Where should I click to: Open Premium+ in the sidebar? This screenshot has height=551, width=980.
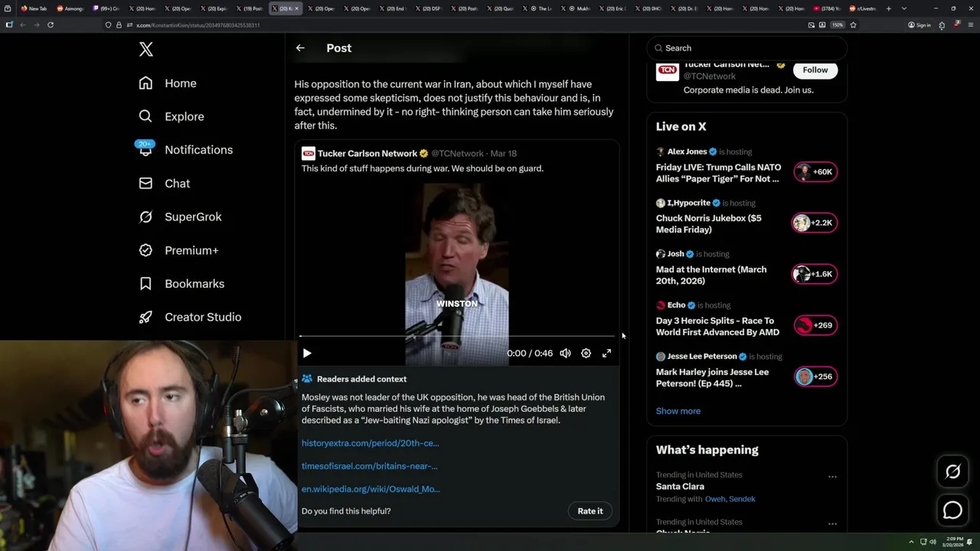tap(178, 250)
